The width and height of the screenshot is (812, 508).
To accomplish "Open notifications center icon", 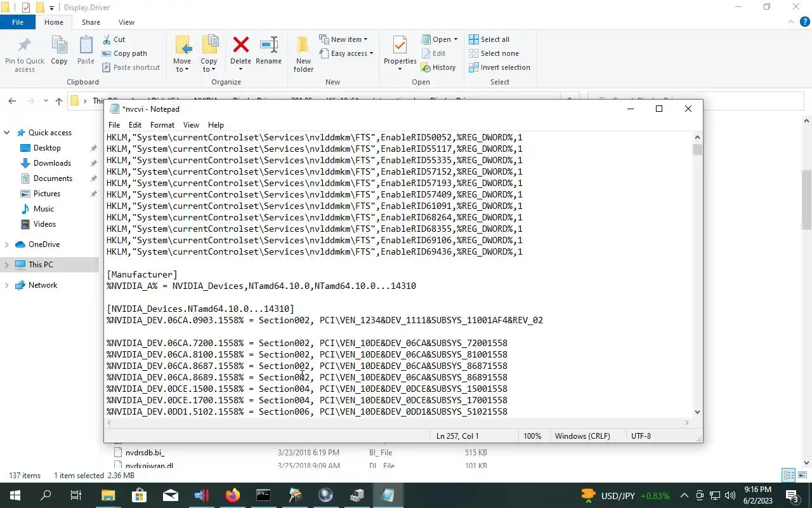I will coord(792,495).
